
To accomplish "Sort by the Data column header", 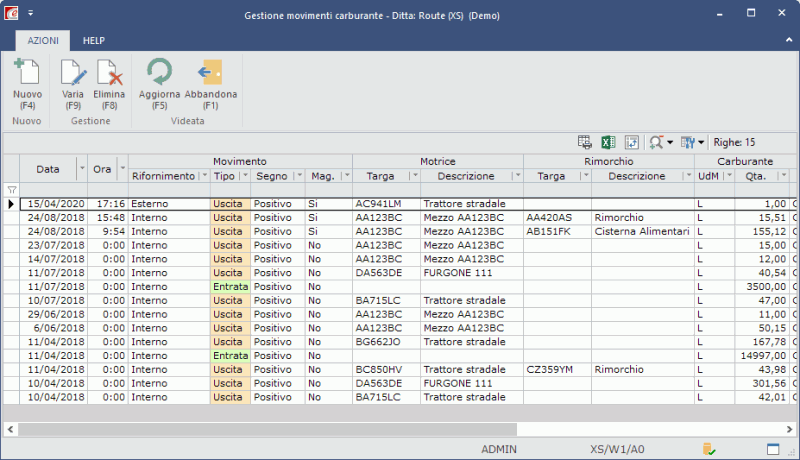I will pyautogui.click(x=48, y=169).
